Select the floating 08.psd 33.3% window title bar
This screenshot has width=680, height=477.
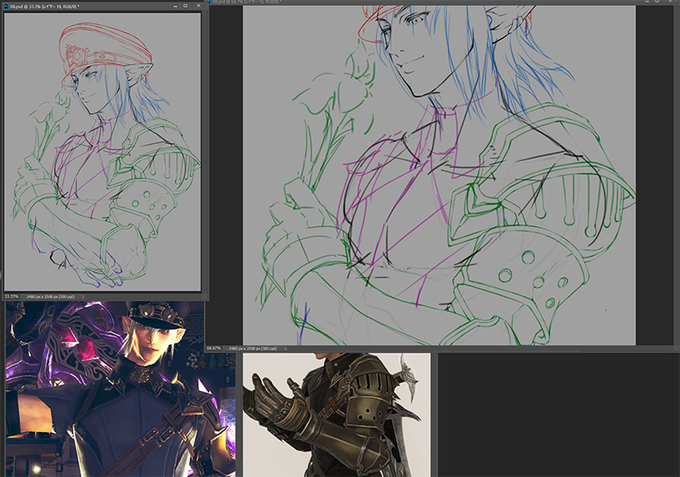(x=104, y=6)
